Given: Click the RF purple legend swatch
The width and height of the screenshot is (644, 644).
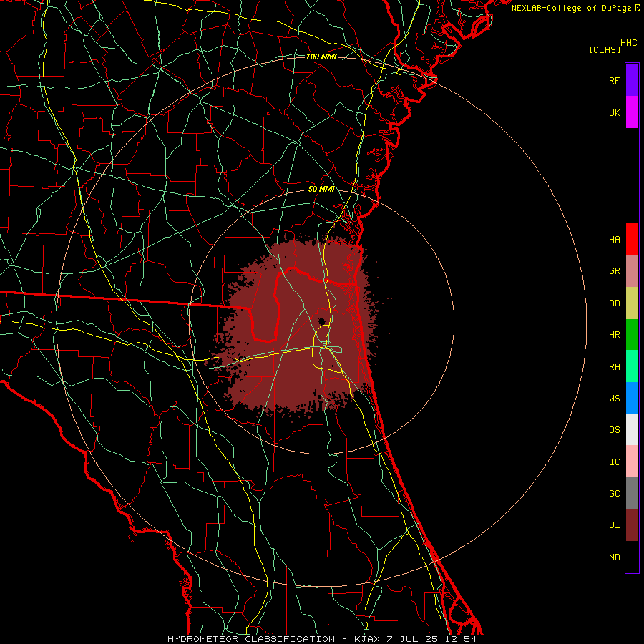Looking at the screenshot, I should pyautogui.click(x=632, y=80).
